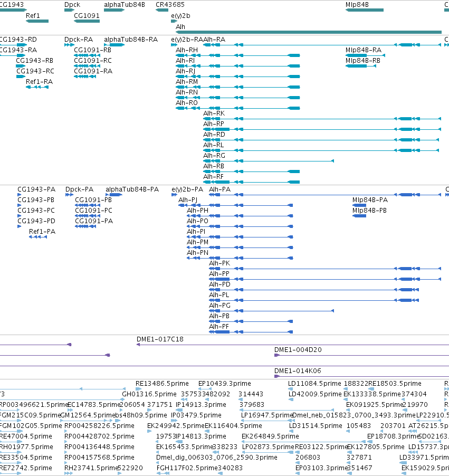The width and height of the screenshot is (449, 476).
Task: Click the GH01316.5prime EST label
Action: coord(149,394)
